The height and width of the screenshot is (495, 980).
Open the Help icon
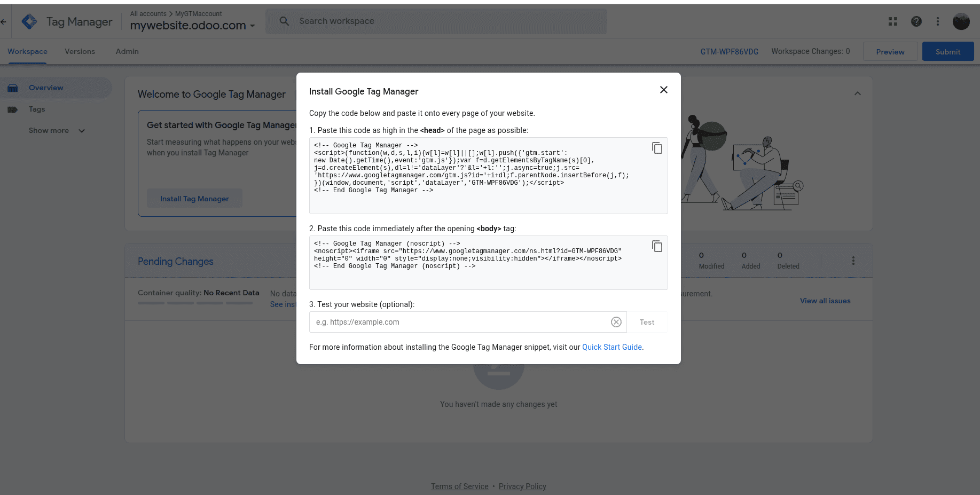coord(916,21)
